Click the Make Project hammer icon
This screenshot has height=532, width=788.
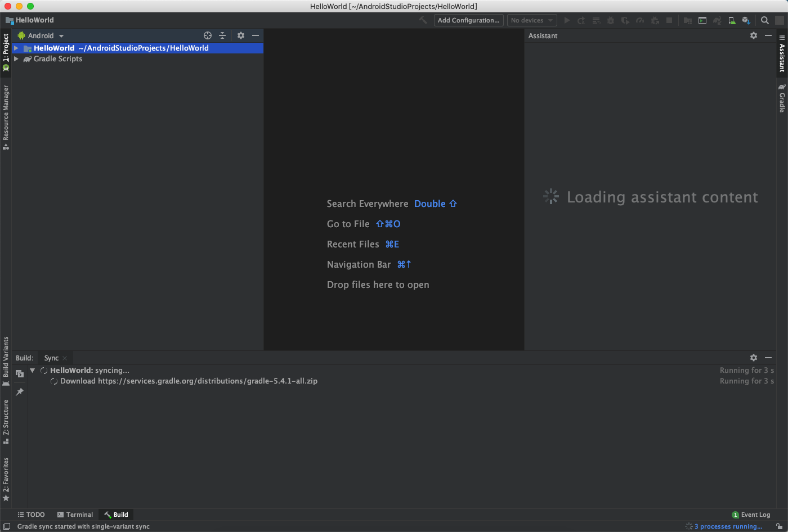tap(423, 20)
